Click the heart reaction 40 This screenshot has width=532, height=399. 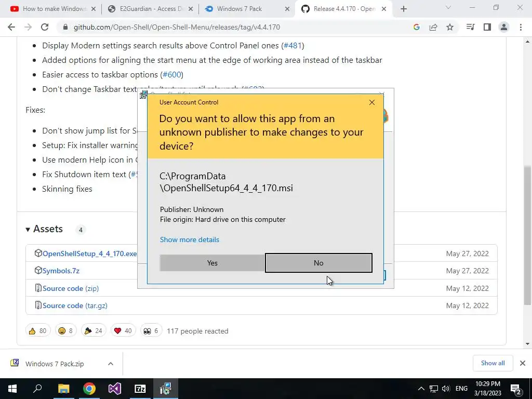[123, 331]
